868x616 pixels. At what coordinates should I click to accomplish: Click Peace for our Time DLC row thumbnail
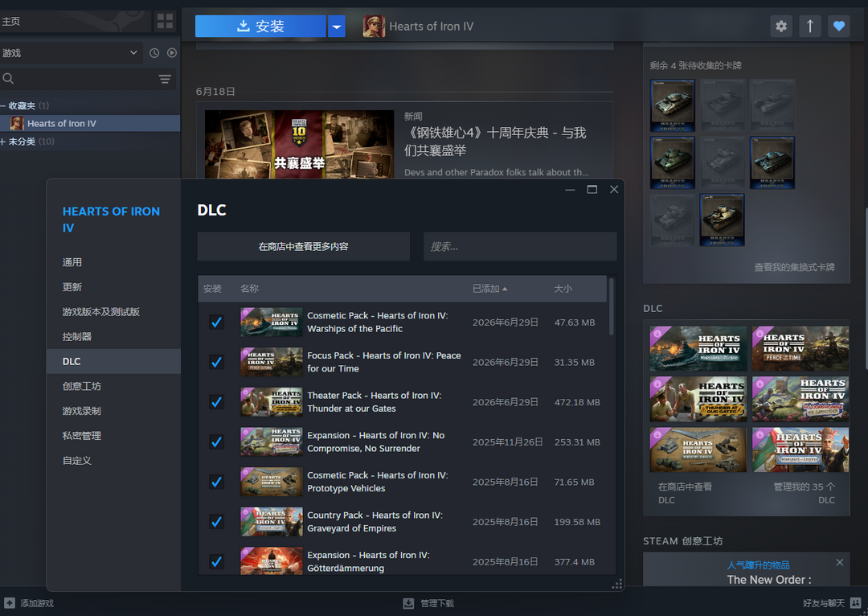tap(272, 362)
